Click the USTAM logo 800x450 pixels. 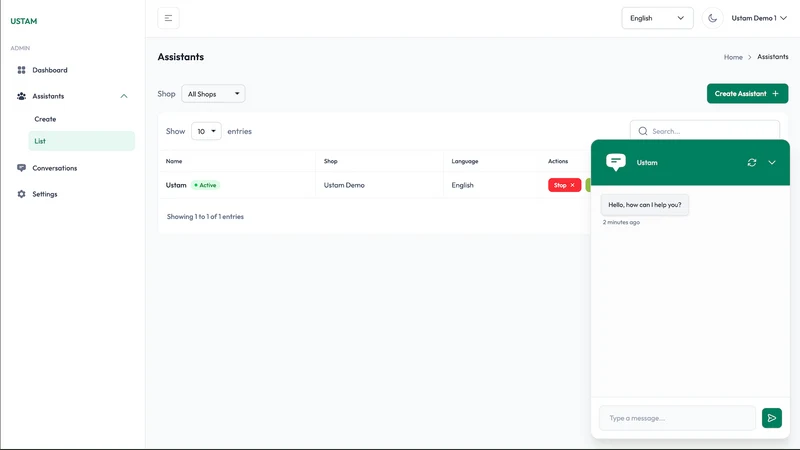(x=23, y=21)
